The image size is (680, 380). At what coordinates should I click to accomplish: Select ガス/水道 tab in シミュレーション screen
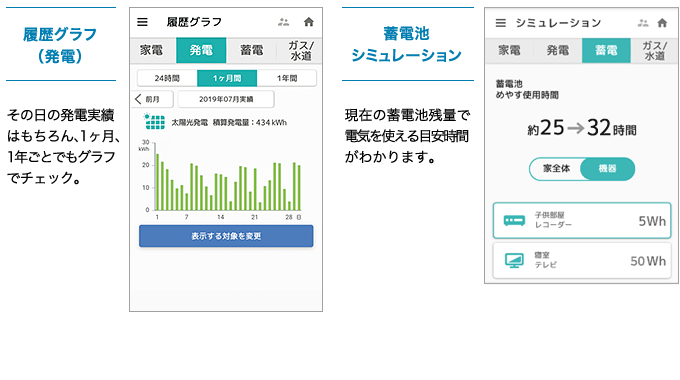click(x=654, y=50)
